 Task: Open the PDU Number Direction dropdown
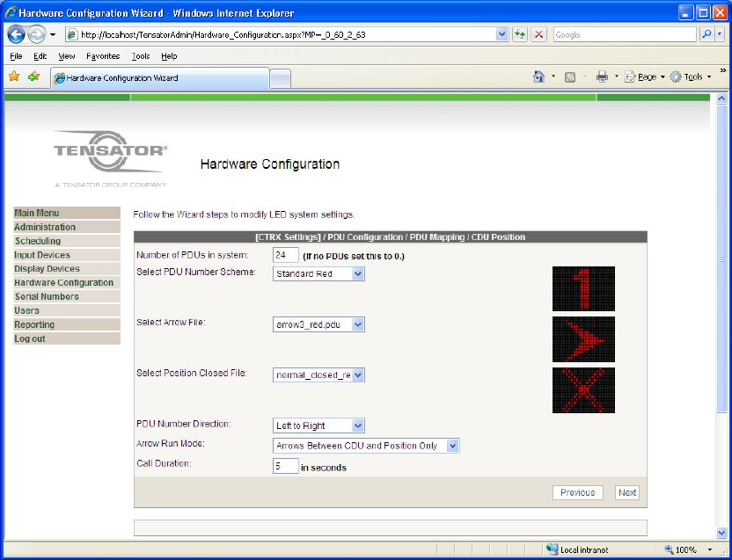(x=318, y=425)
